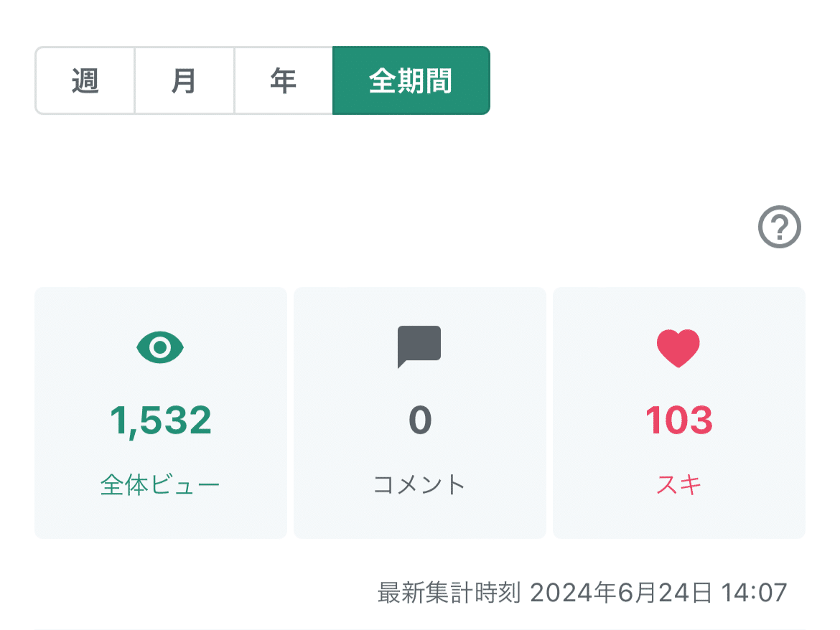Click the スキ label

pos(678,485)
